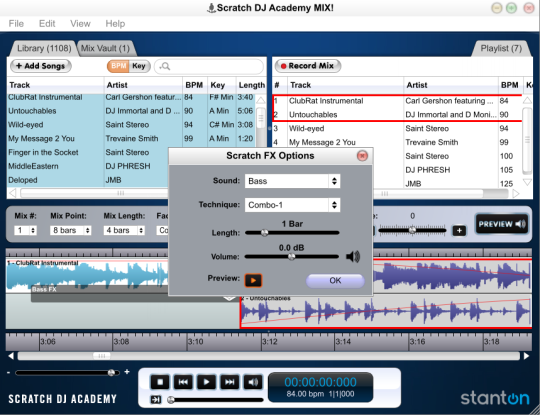Open the Technique dropdown set to Combo-1

[x=292, y=205]
